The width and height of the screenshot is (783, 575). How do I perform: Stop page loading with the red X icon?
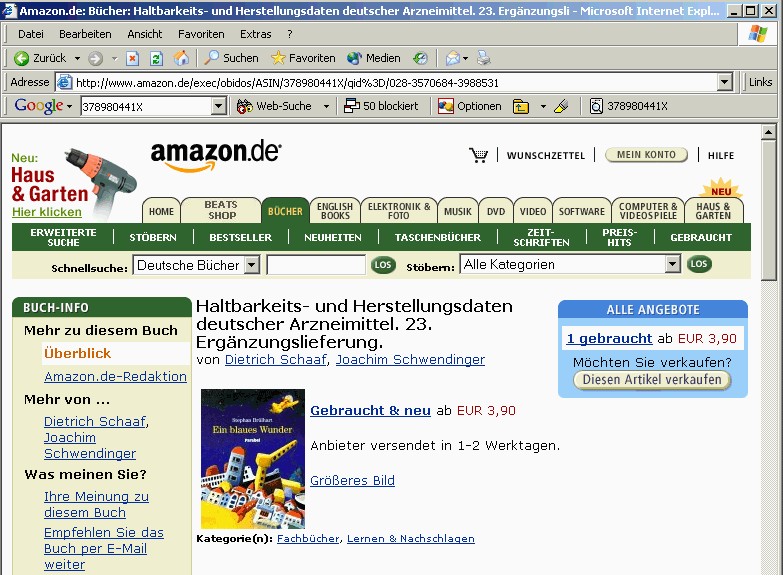132,58
